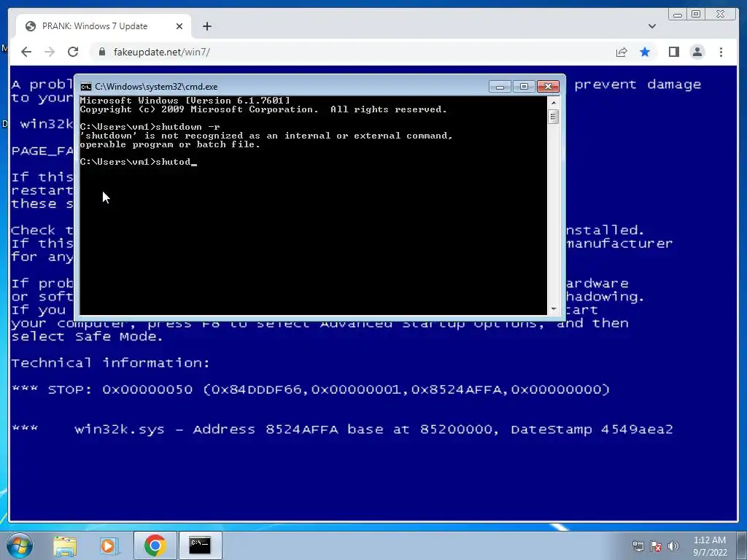
Task: Click the volume speaker tray icon
Action: point(673,546)
